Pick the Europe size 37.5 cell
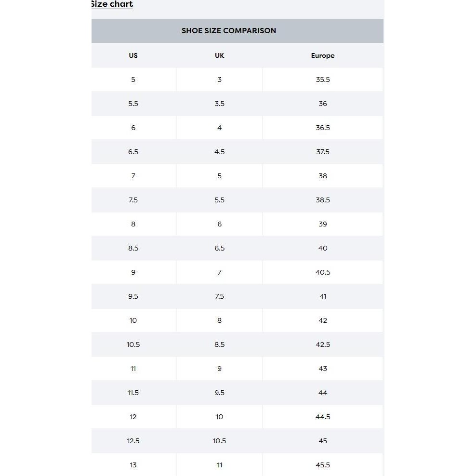 [323, 152]
